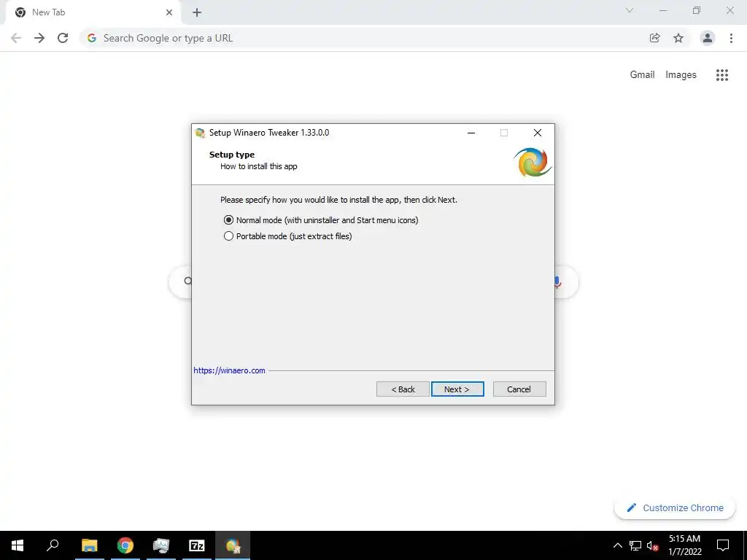Close the New Tab tab
The image size is (747, 560).
(x=169, y=12)
